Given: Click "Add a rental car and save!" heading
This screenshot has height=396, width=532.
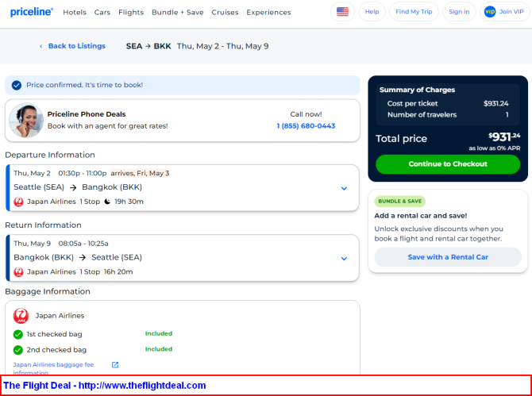Looking at the screenshot, I should (x=421, y=216).
